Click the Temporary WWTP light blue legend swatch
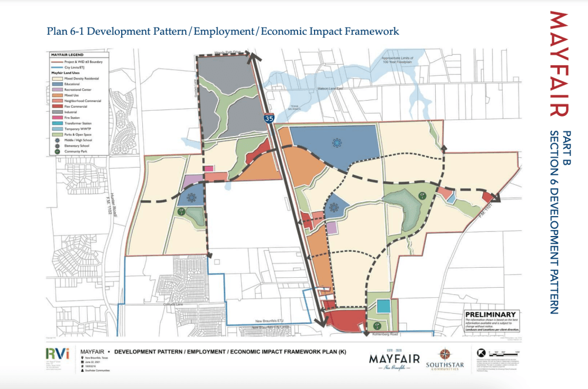Image resolution: width=588 pixels, height=389 pixels. coord(58,129)
